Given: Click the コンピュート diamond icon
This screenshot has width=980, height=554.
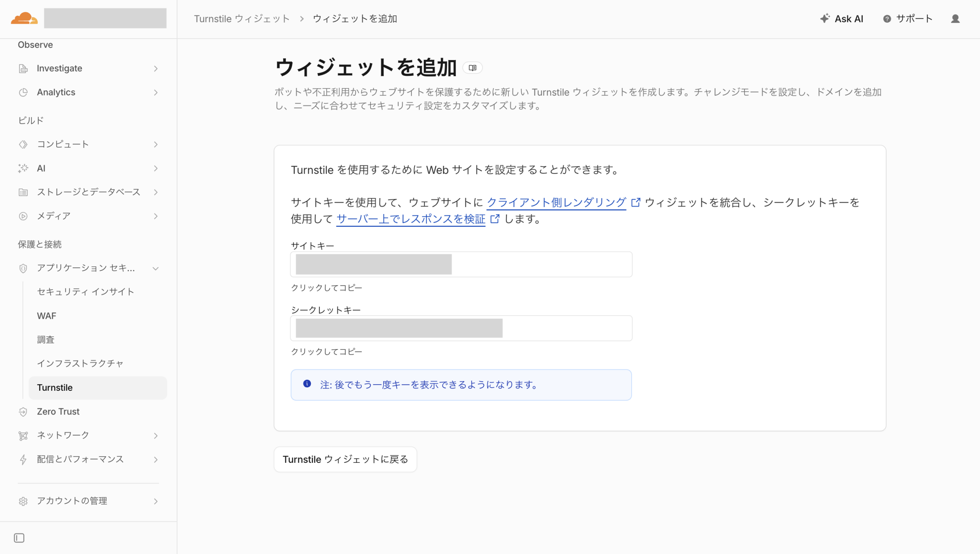Looking at the screenshot, I should [23, 144].
